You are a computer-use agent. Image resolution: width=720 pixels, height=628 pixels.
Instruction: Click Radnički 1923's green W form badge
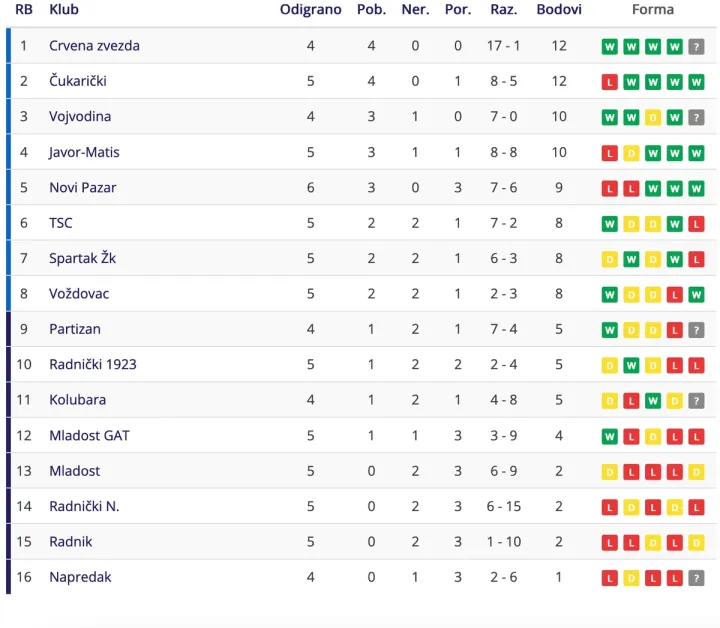pos(631,365)
